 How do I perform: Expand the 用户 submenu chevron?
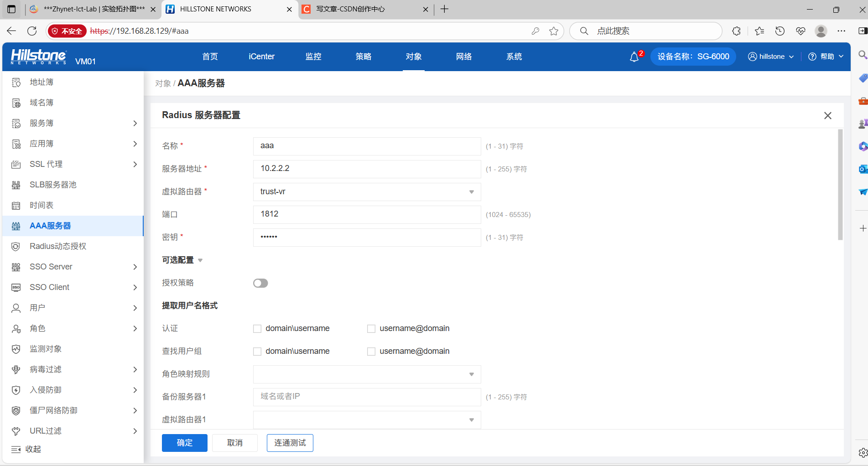(135, 308)
